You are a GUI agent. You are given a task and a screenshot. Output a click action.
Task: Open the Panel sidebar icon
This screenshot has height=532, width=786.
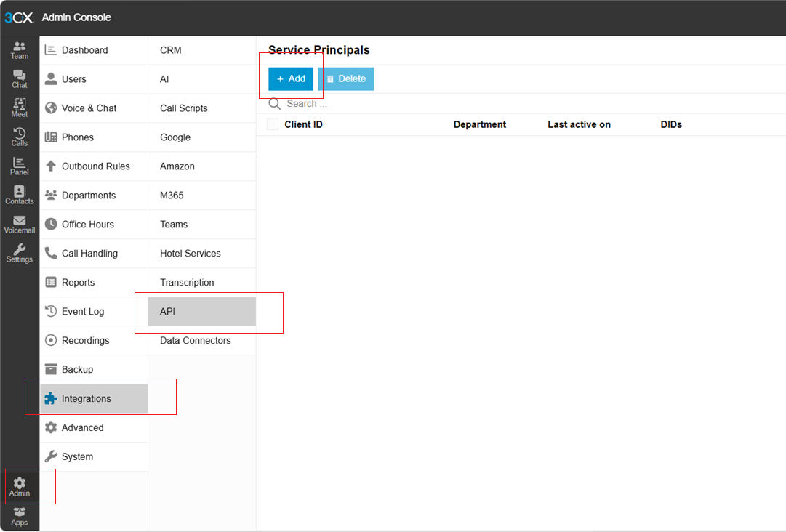click(x=20, y=166)
